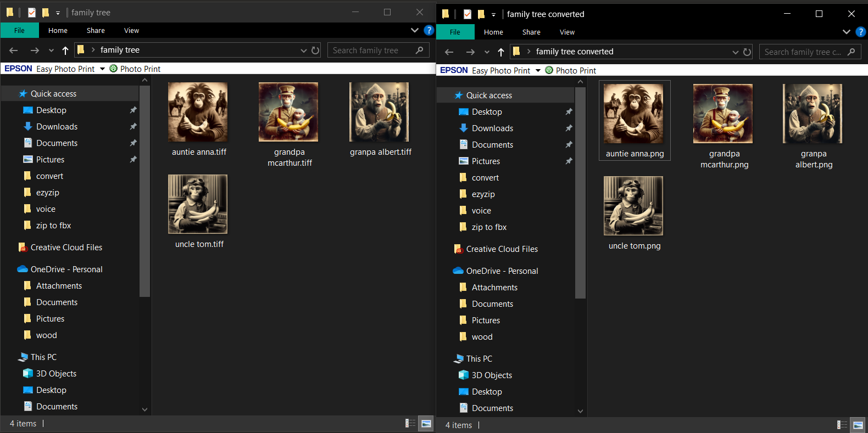Select grandpa mcarthur.tiff thumbnail

[288, 112]
